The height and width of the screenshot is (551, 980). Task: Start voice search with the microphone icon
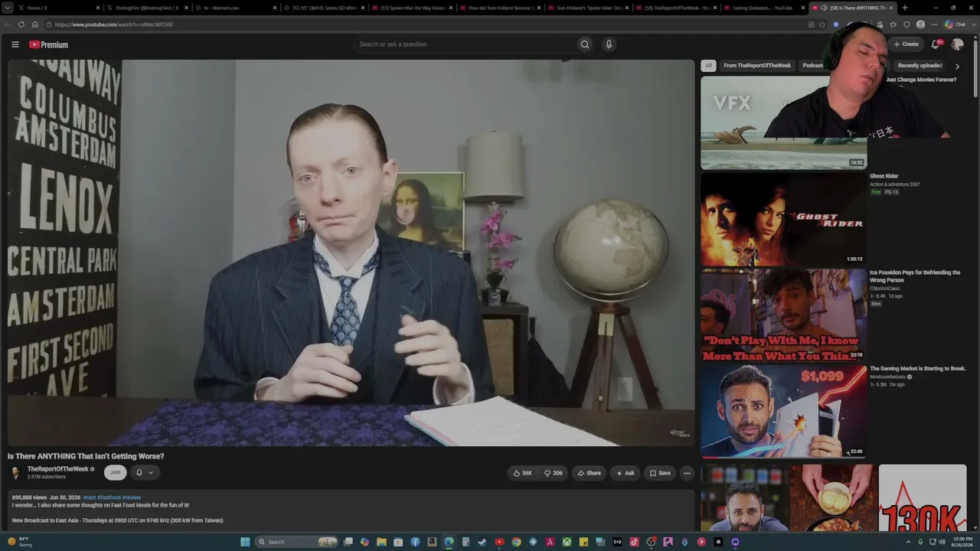pos(609,44)
